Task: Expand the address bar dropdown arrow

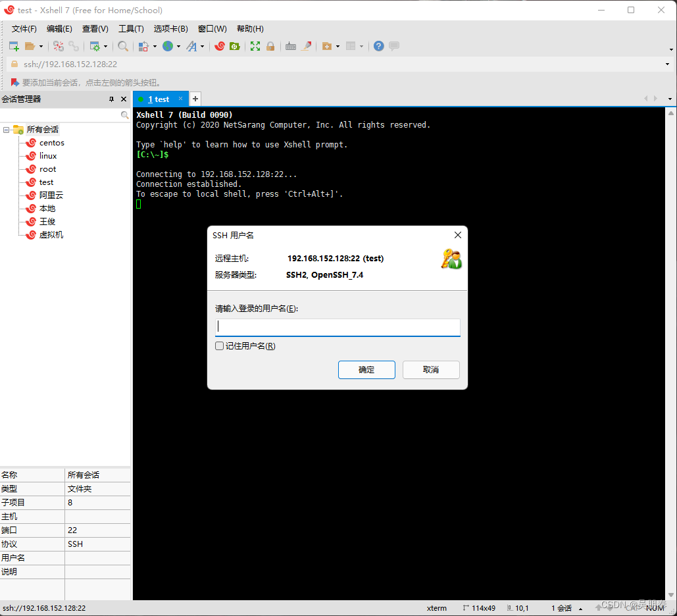Action: 668,64
